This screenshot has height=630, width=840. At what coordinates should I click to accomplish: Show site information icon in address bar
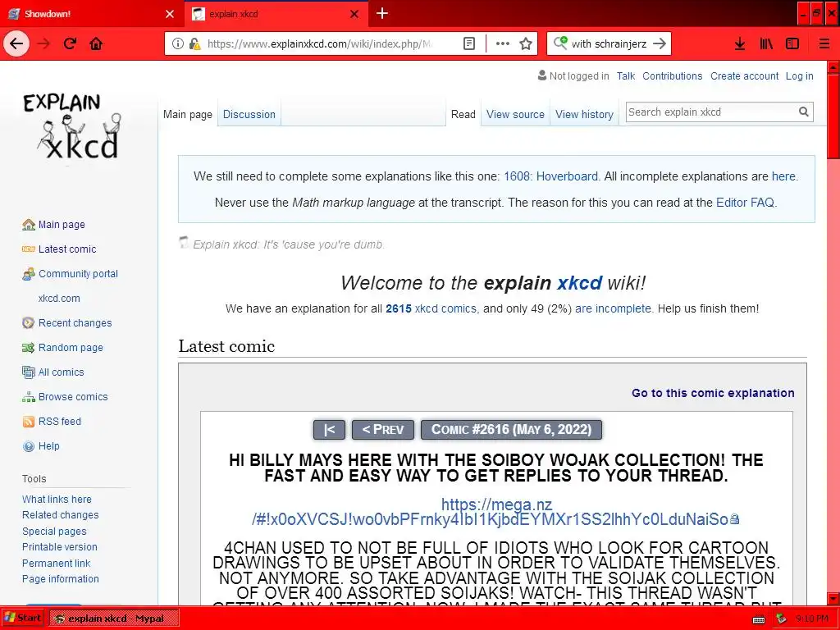(x=178, y=44)
